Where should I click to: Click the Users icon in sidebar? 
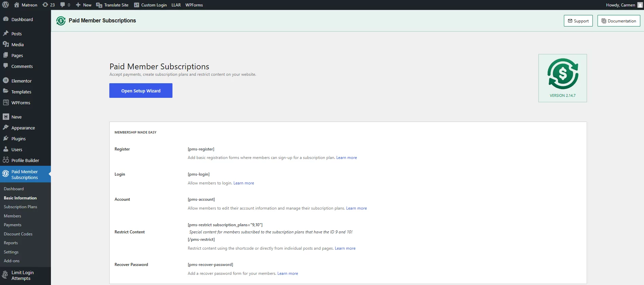click(x=6, y=149)
